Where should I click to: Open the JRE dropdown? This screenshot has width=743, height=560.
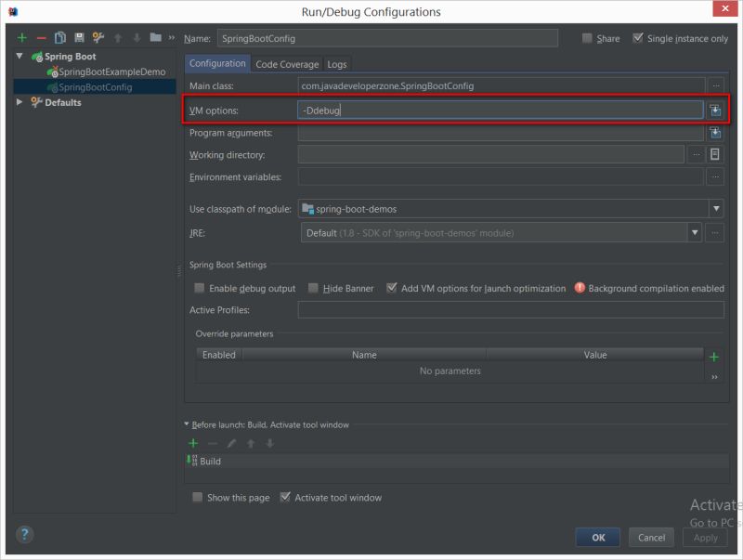695,233
